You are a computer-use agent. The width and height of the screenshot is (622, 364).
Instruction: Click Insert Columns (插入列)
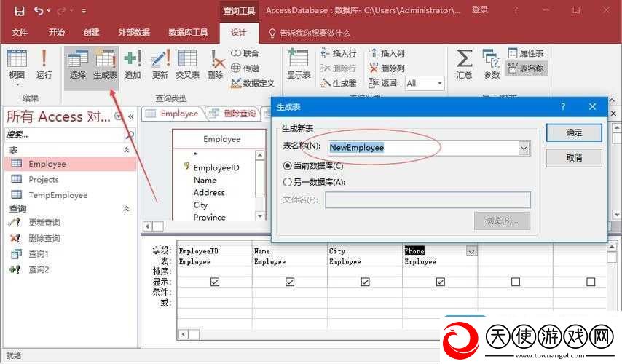coord(387,53)
